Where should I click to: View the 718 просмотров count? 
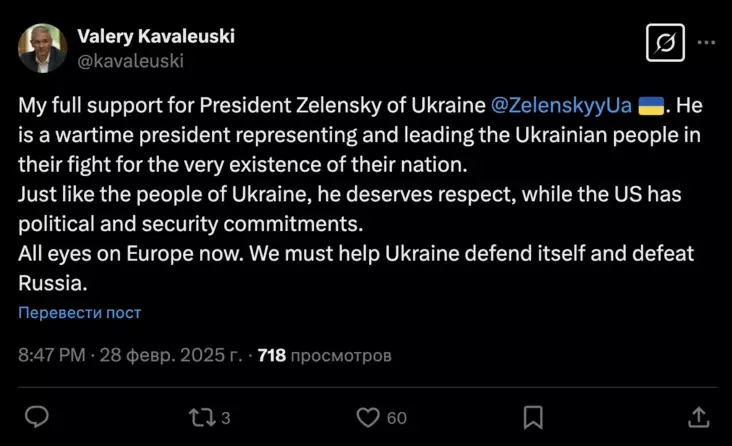324,355
